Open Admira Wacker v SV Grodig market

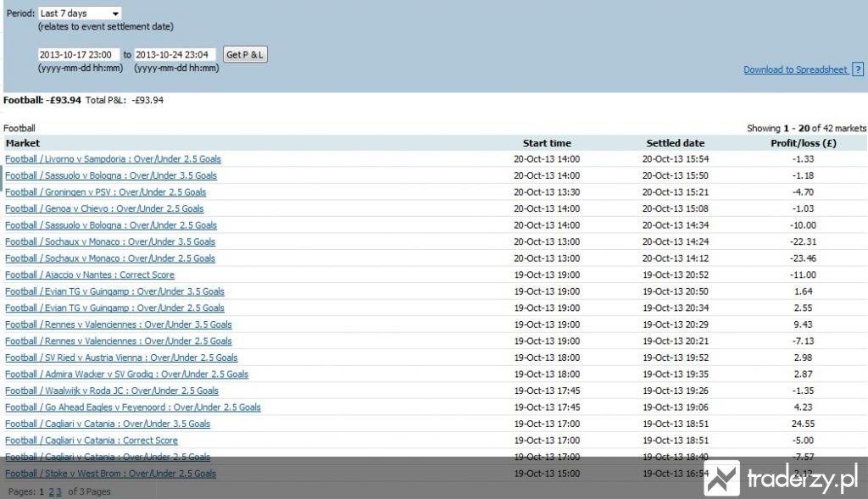[x=127, y=374]
